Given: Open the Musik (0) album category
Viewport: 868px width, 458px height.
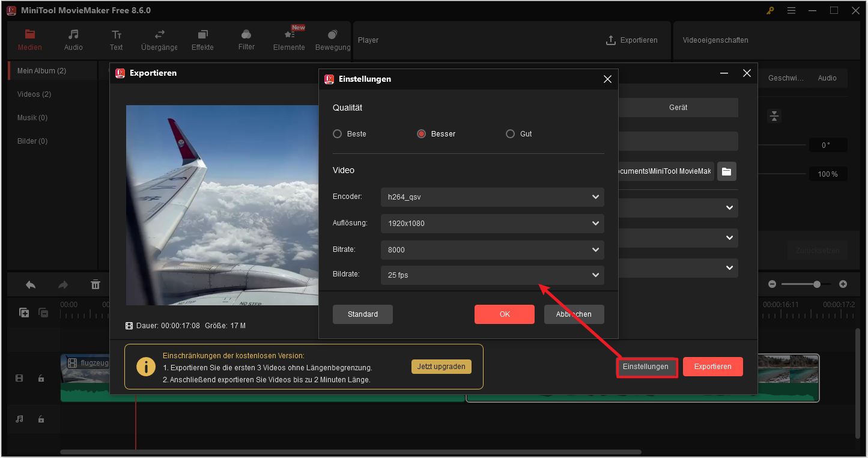Looking at the screenshot, I should 32,117.
